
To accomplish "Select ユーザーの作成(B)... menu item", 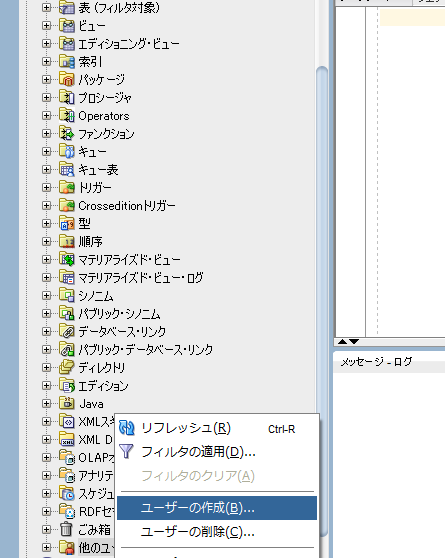I will point(217,508).
